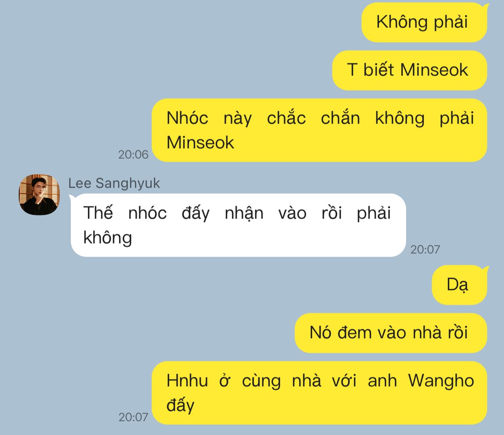
Task: Click the word 'Hnhu' in the message
Action: pos(187,381)
